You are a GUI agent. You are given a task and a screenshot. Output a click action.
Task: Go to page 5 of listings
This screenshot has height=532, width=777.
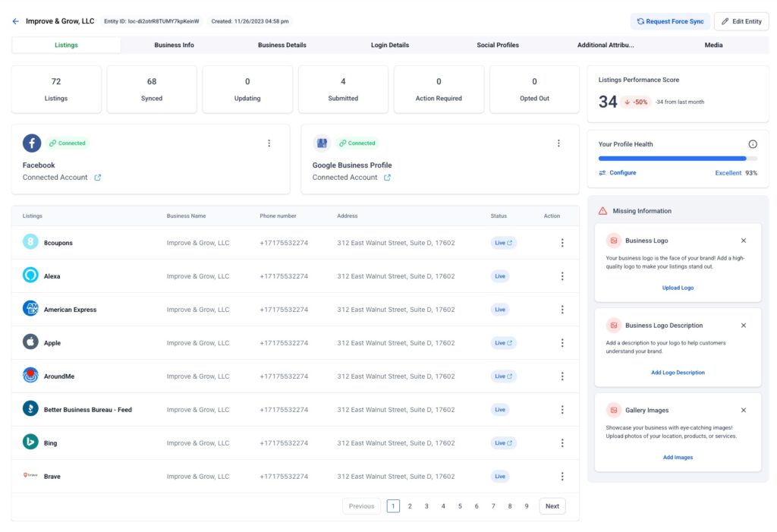460,506
